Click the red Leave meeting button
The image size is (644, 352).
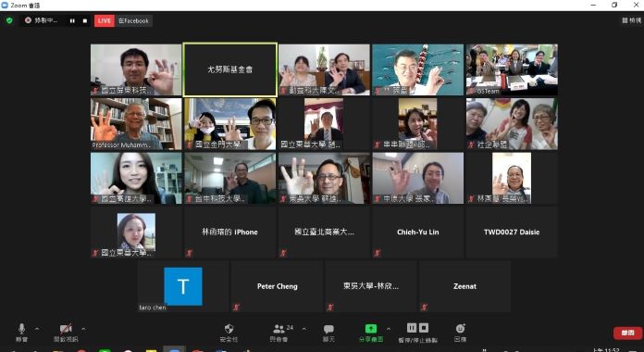(627, 333)
